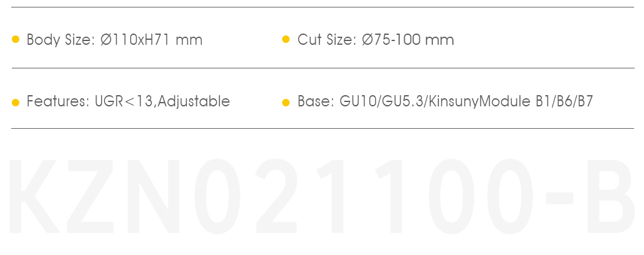Click the yellow bullet beside Body Size
The height and width of the screenshot is (255, 644).
(16, 39)
